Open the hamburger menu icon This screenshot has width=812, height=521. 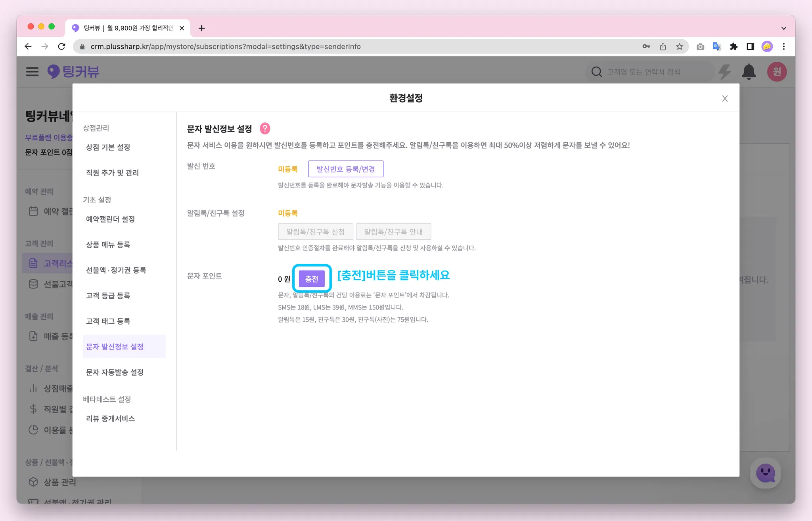(x=33, y=72)
